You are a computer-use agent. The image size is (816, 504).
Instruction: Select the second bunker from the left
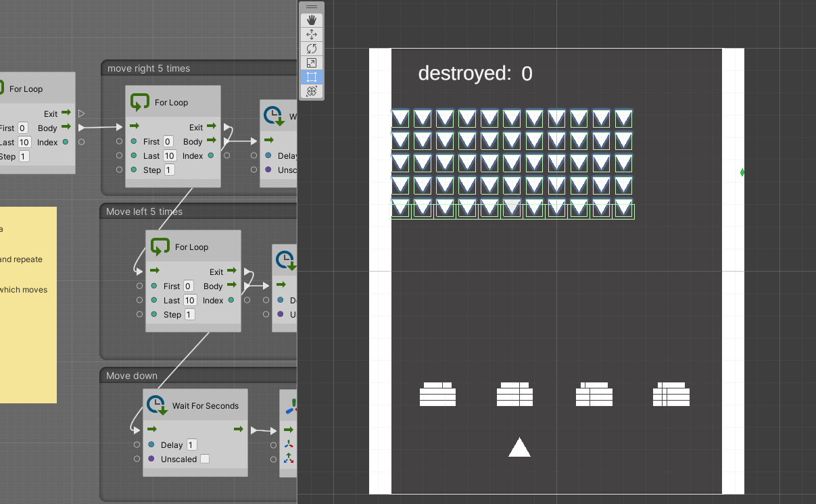[x=514, y=394]
